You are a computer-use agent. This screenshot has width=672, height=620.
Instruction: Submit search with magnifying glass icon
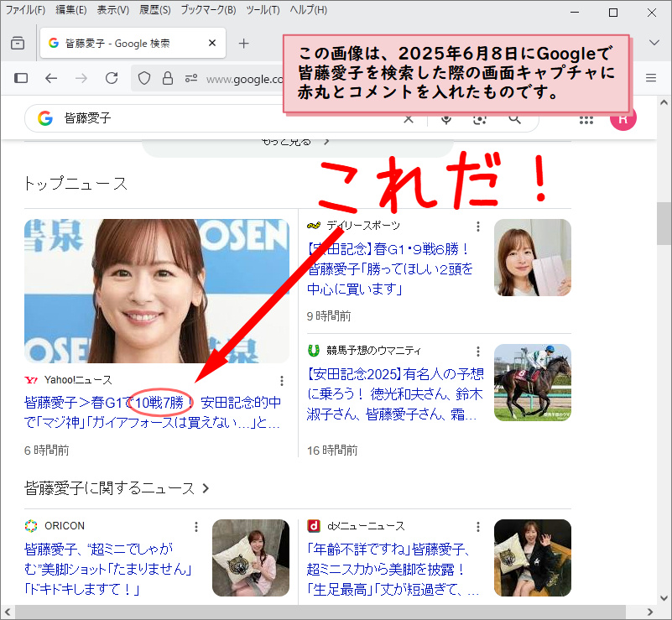(x=515, y=119)
